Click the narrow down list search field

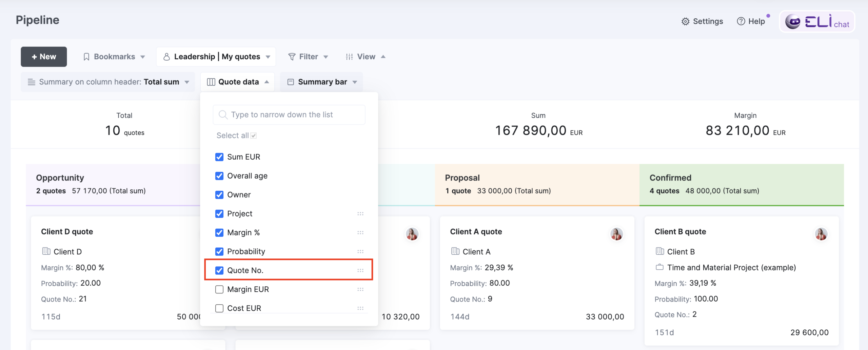pyautogui.click(x=289, y=115)
